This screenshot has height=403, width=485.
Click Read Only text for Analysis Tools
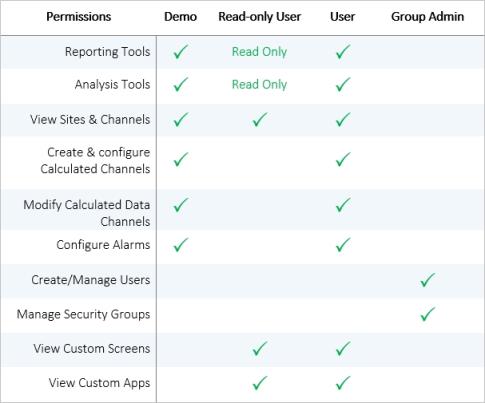point(259,85)
